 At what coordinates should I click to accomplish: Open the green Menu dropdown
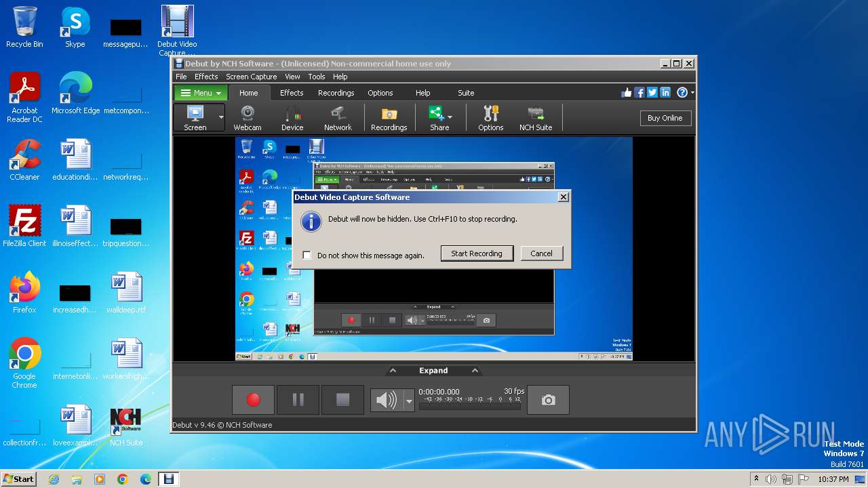point(201,93)
